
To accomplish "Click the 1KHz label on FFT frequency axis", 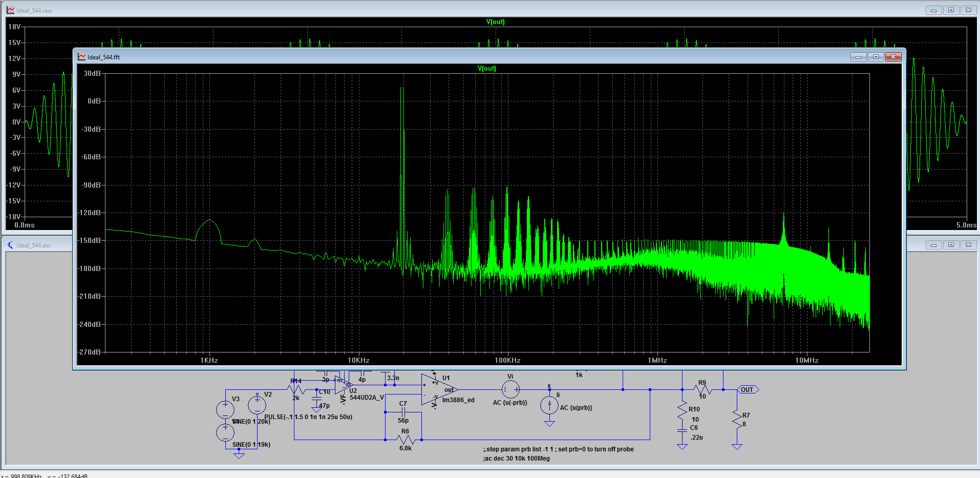I will click(209, 360).
